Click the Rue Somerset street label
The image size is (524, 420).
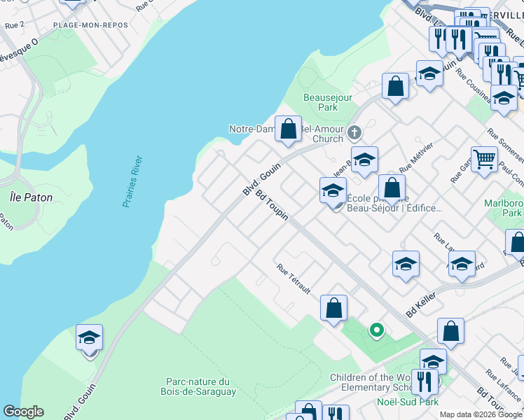(505, 145)
